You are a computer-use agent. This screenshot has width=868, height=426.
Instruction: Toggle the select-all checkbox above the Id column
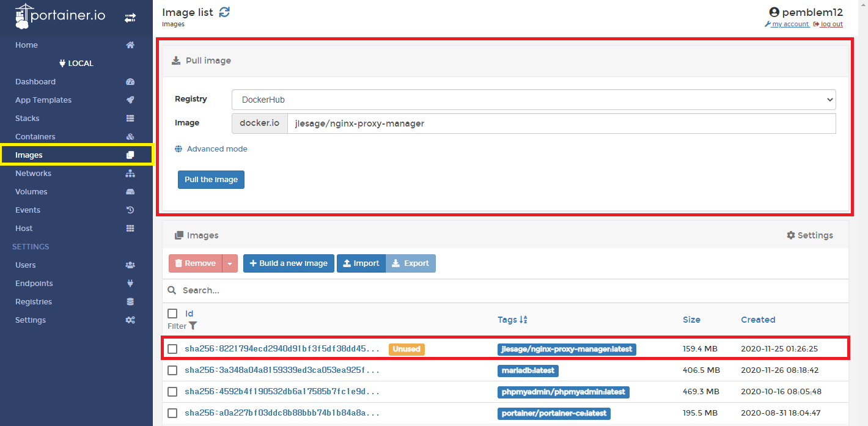(172, 313)
